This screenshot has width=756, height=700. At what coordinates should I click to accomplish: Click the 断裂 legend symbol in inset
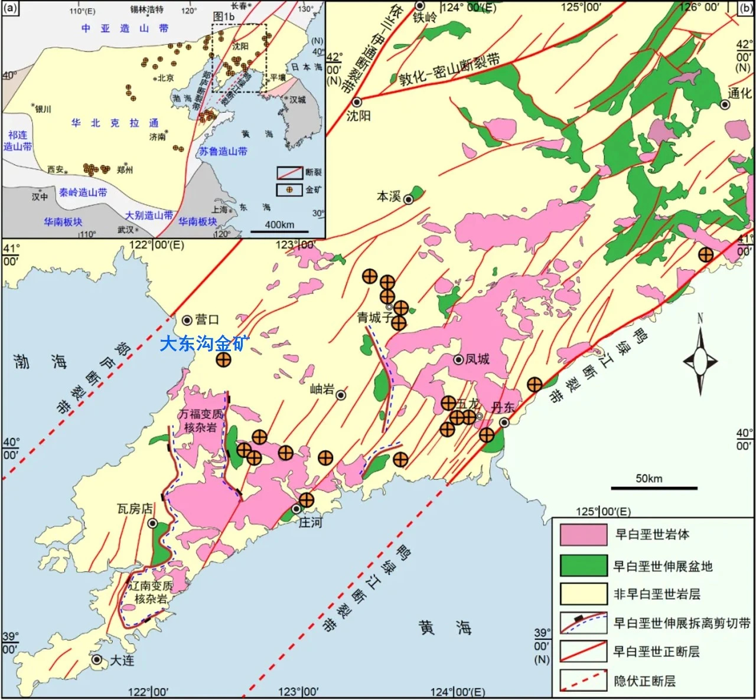289,173
